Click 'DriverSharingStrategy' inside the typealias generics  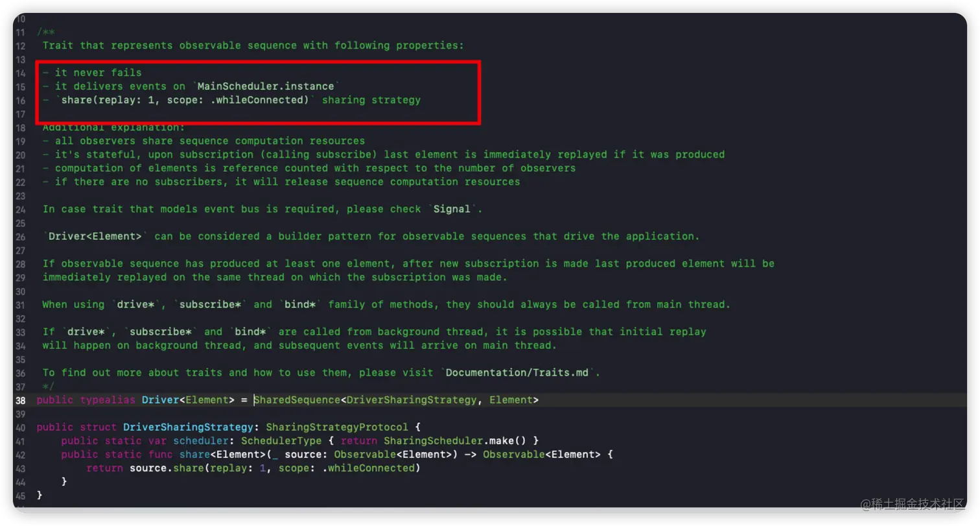pyautogui.click(x=411, y=400)
